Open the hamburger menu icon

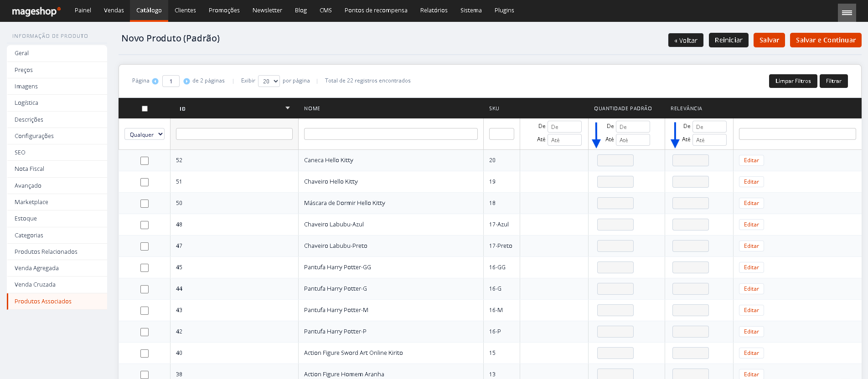point(847,13)
